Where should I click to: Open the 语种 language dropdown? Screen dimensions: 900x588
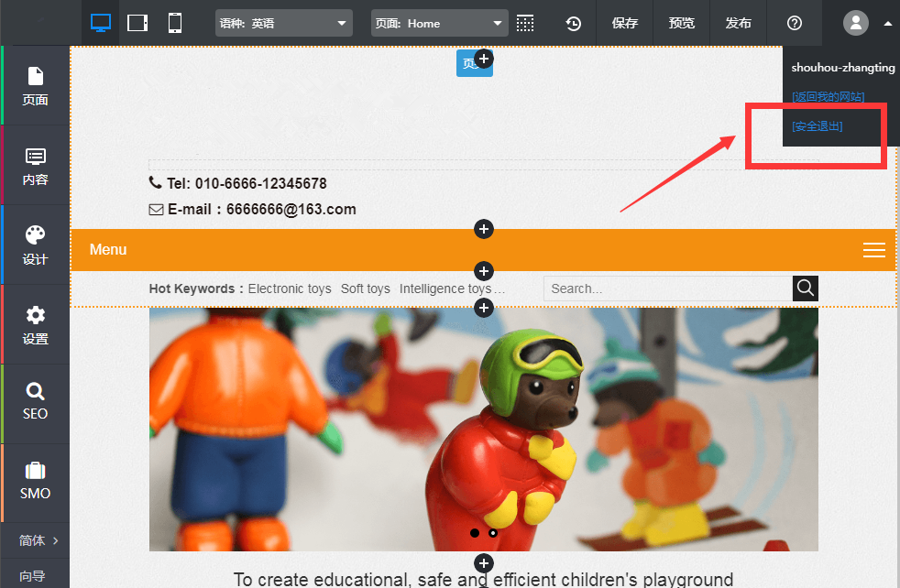pyautogui.click(x=284, y=23)
